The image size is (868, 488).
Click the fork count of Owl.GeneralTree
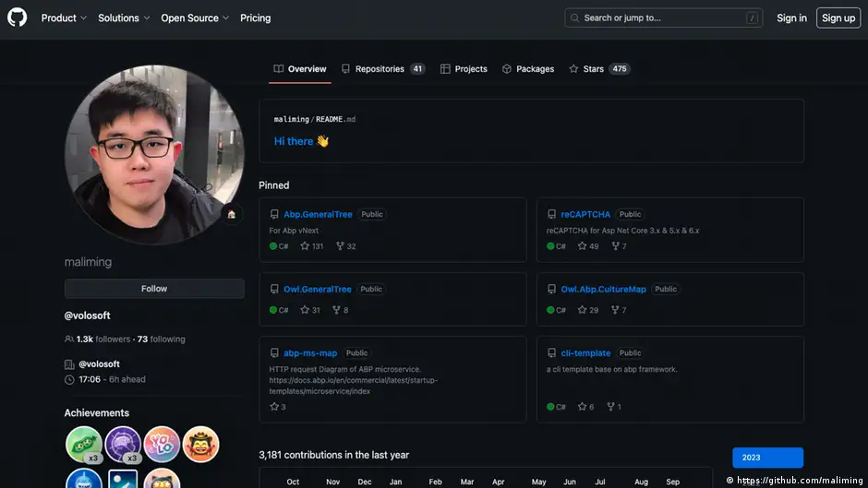pyautogui.click(x=341, y=310)
